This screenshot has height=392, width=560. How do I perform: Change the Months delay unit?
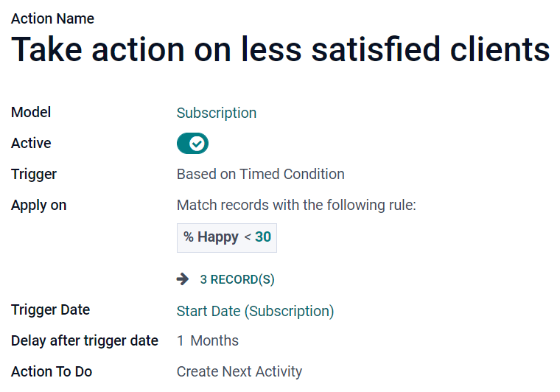tap(214, 341)
